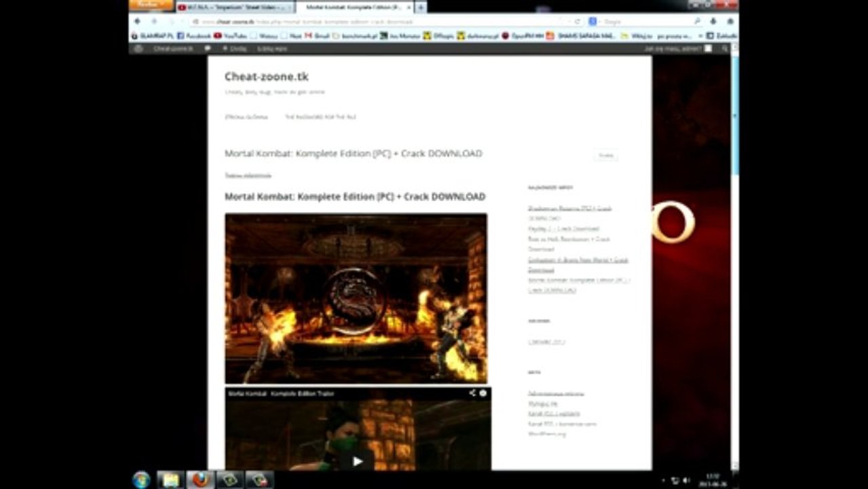Click the network icon in system tray
This screenshot has width=868, height=489.
[675, 480]
